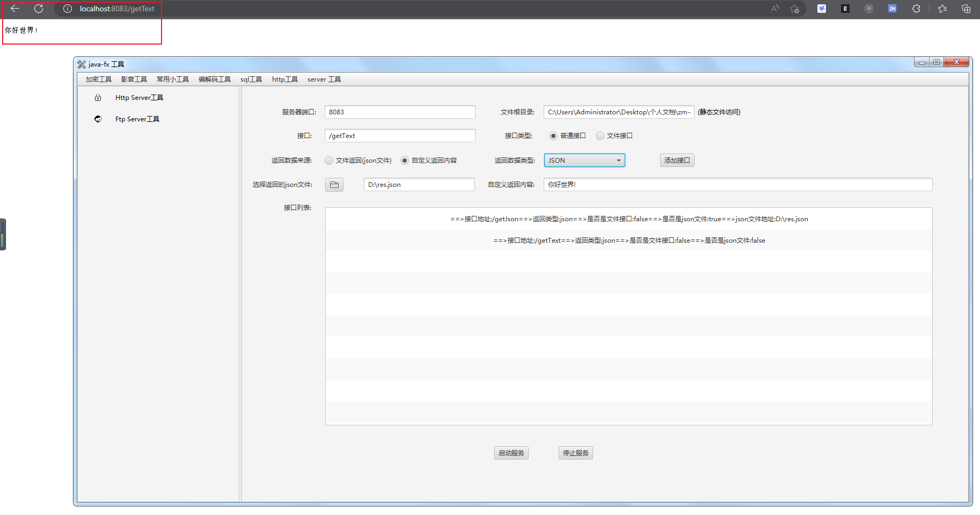
Task: Choose 文件返回(json文件) as data source
Action: pos(329,161)
